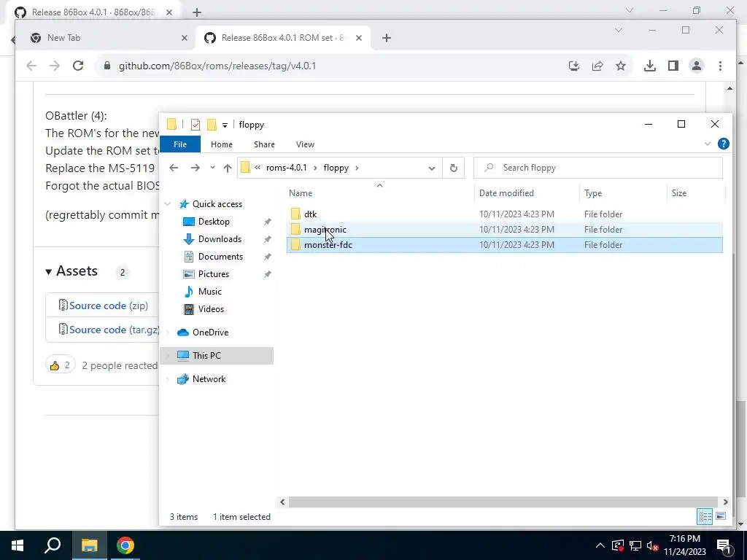Open Chrome tab search chevron
The image size is (747, 560).
(x=619, y=30)
